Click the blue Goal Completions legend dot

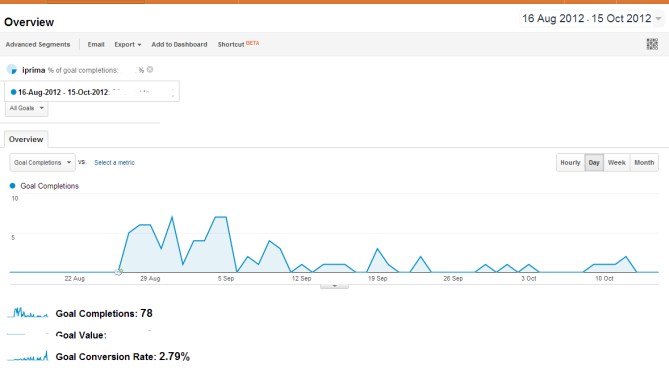pos(12,186)
